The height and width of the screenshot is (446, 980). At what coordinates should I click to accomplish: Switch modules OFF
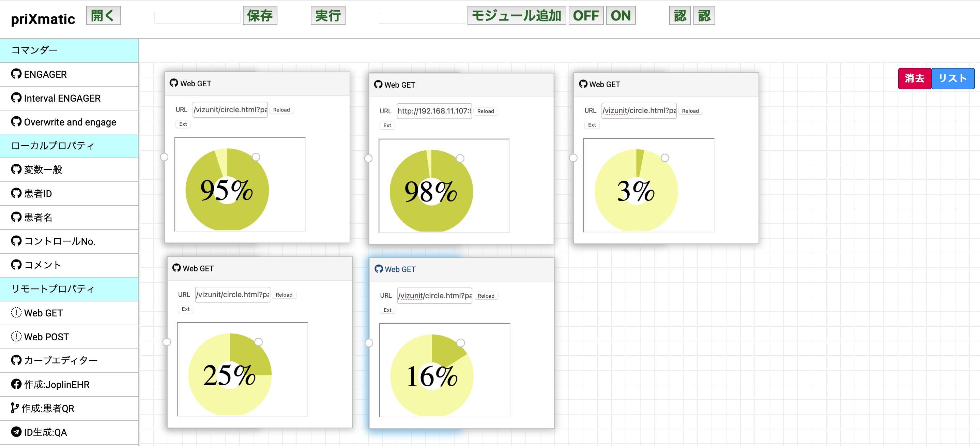(586, 16)
